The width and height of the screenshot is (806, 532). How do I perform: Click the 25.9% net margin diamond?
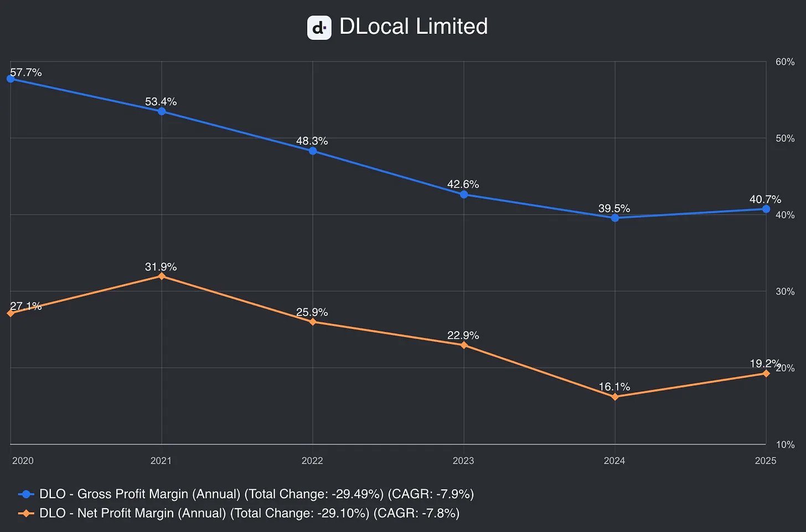[x=313, y=322]
